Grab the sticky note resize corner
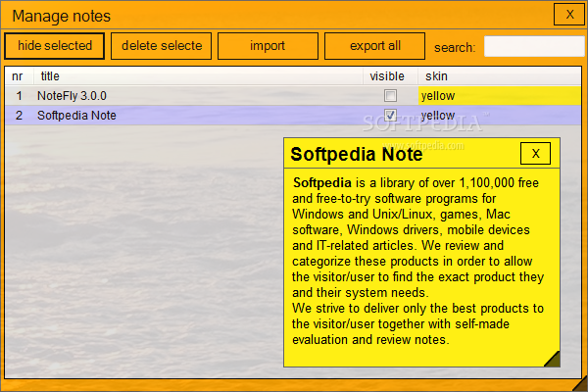588x392 pixels. (x=553, y=360)
